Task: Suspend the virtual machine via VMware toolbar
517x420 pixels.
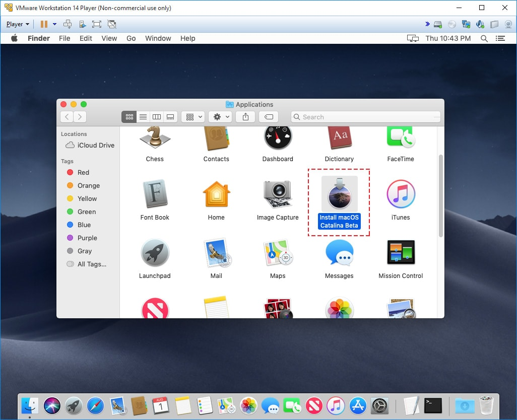Action: [45, 24]
